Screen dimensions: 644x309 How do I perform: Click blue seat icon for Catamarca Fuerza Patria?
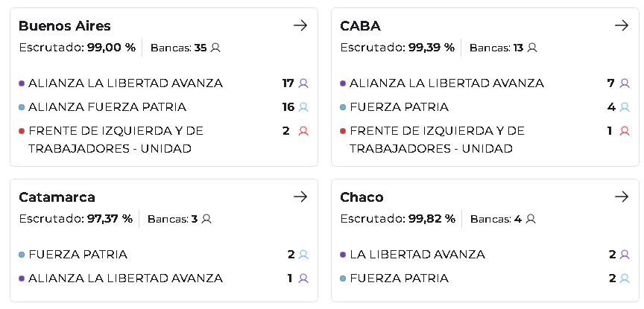coord(303,255)
